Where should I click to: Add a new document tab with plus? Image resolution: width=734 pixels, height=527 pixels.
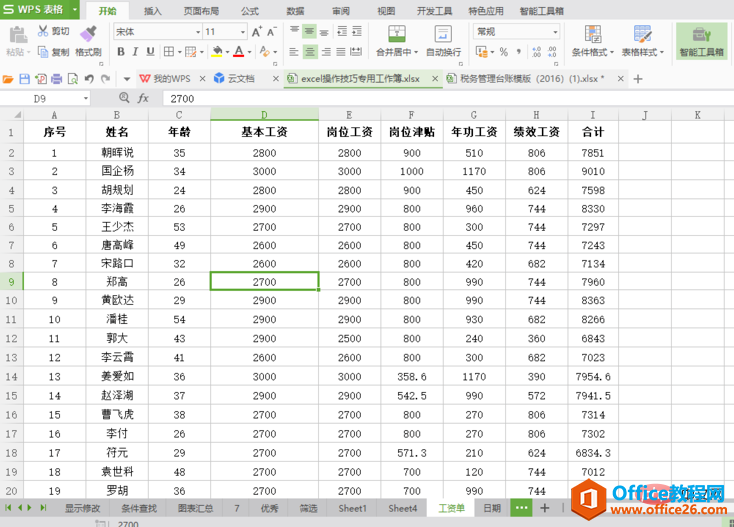[638, 79]
